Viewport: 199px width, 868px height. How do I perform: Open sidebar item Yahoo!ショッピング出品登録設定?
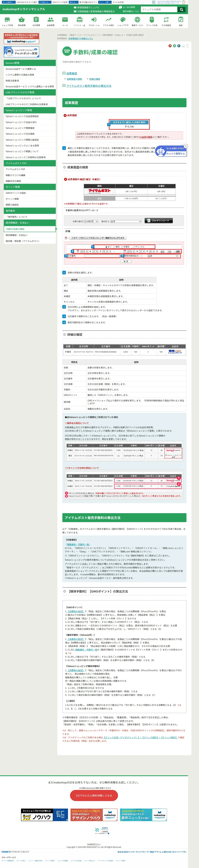coord(30,116)
